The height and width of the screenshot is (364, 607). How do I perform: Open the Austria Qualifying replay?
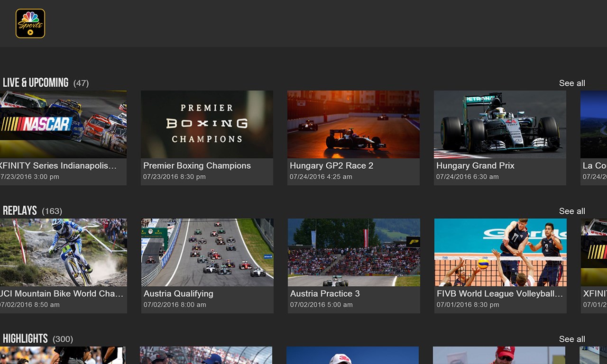coord(207,252)
